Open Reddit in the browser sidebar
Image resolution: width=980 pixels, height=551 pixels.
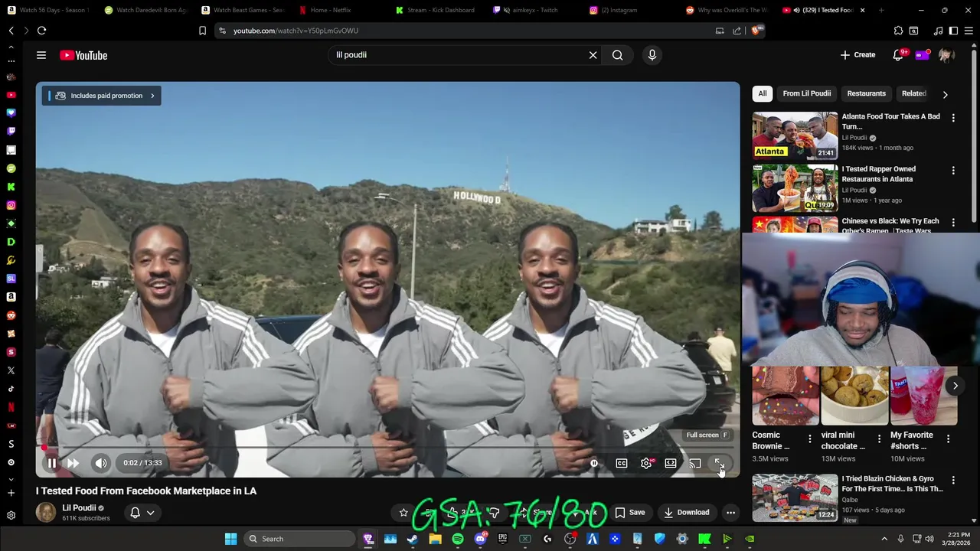[11, 315]
